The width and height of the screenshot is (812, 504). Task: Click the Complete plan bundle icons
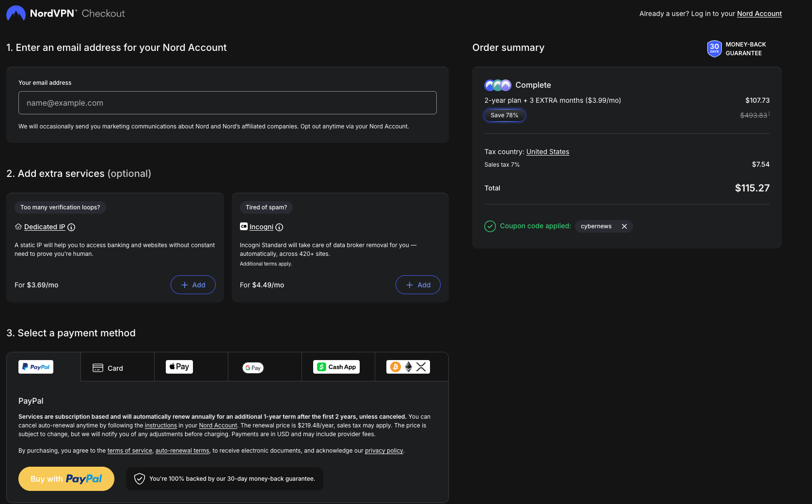pos(498,85)
